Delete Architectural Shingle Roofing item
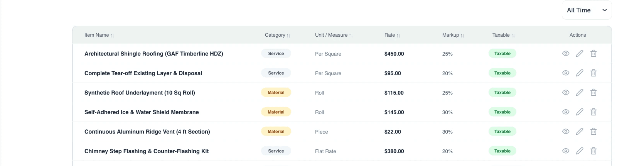 pyautogui.click(x=593, y=54)
